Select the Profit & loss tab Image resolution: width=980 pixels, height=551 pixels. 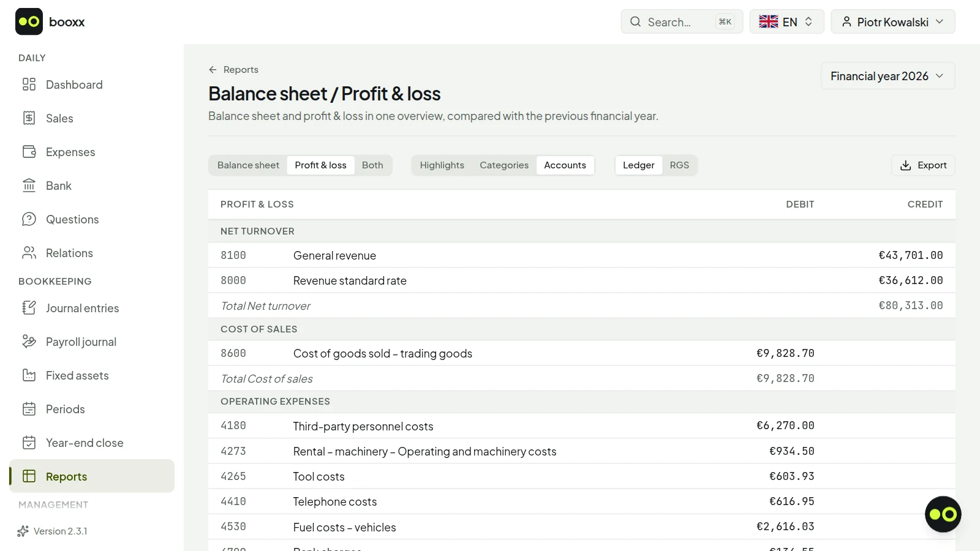[320, 165]
